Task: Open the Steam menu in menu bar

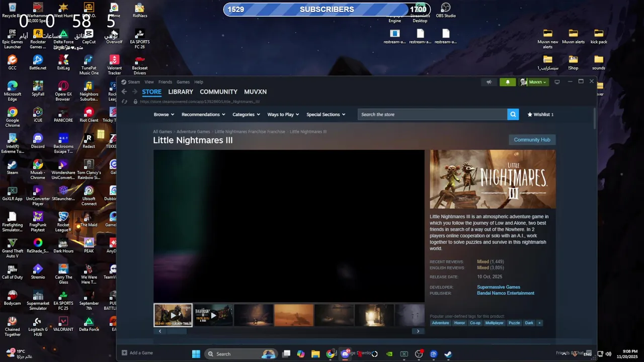Action: tap(133, 82)
